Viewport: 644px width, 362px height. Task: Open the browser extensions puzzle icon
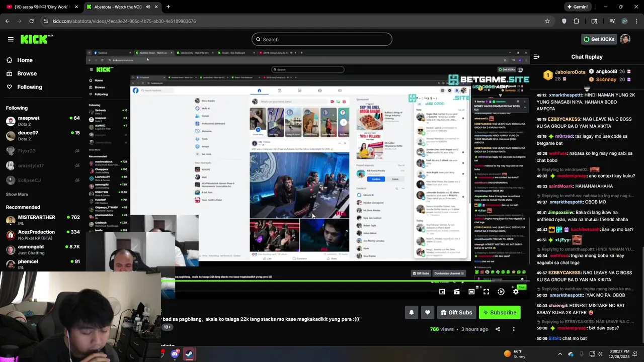(577, 21)
